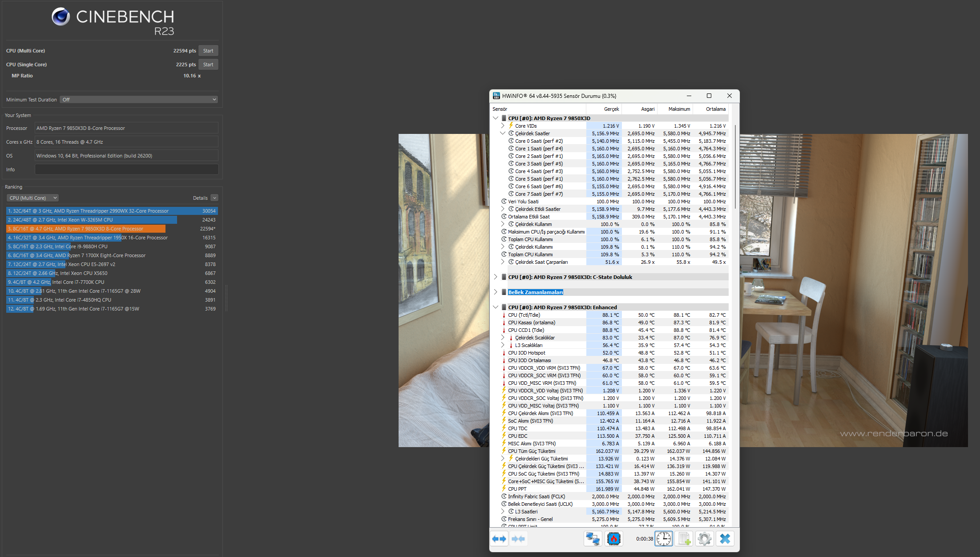The image size is (980, 557).
Task: Click the chip icon beside Bellek Zamanlamaları
Action: (x=504, y=292)
